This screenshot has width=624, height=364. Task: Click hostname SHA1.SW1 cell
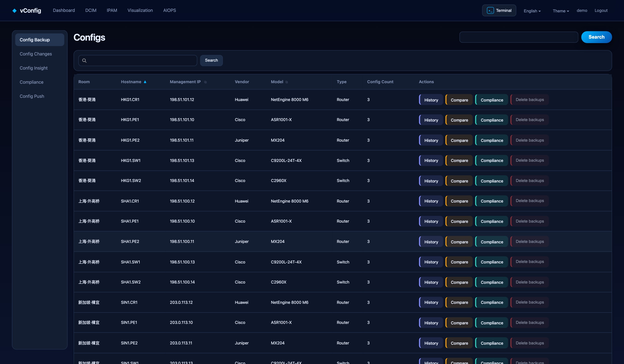[x=130, y=262]
